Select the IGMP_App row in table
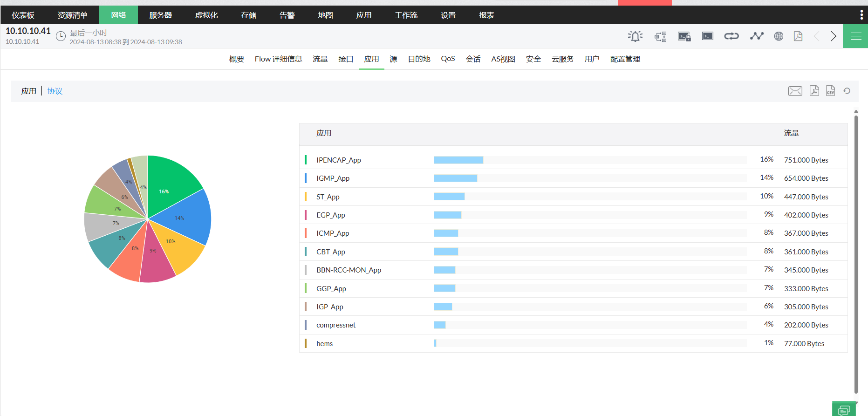The image size is (868, 416). 333,178
